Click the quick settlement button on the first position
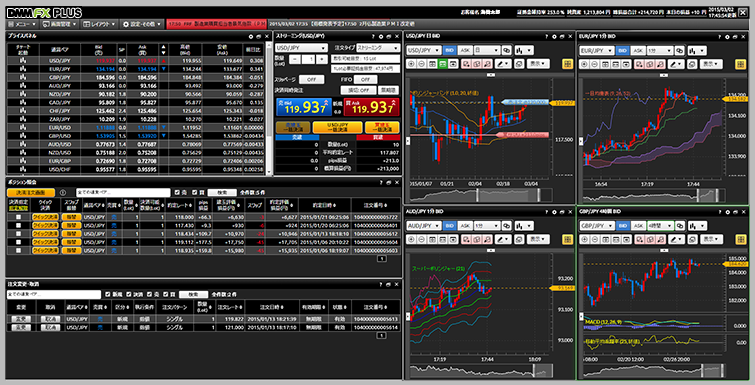 (45, 217)
